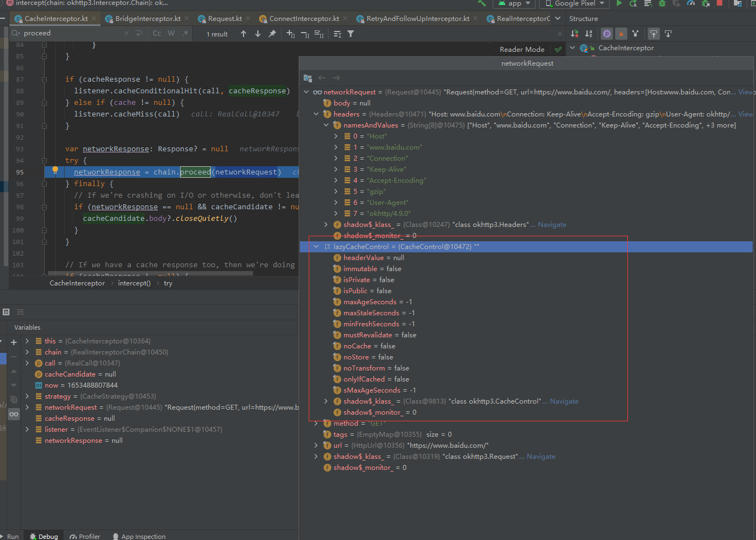Expand the call RealCall variable

27,363
